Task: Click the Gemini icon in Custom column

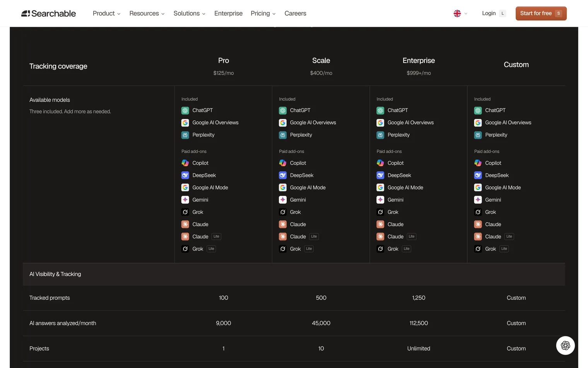Action: (x=478, y=200)
